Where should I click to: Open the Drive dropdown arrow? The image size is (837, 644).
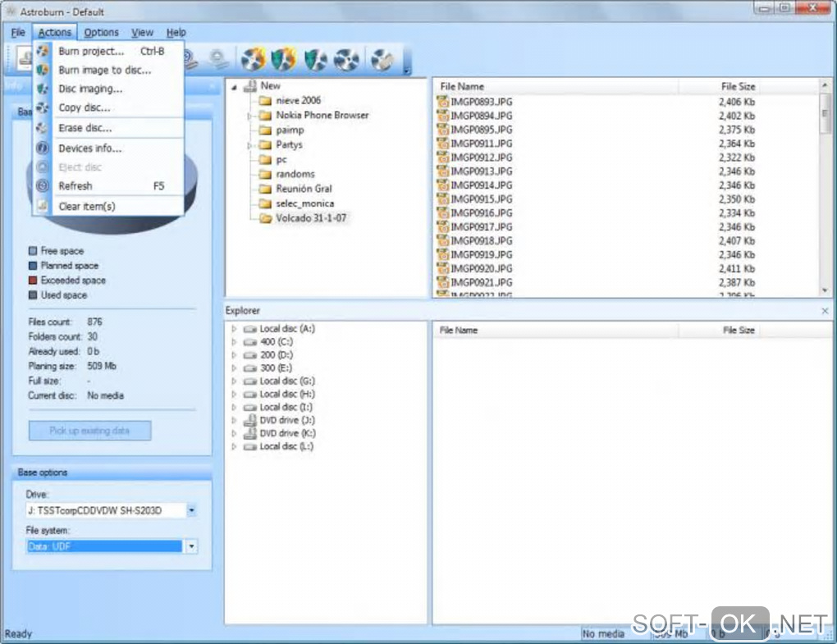(x=192, y=510)
